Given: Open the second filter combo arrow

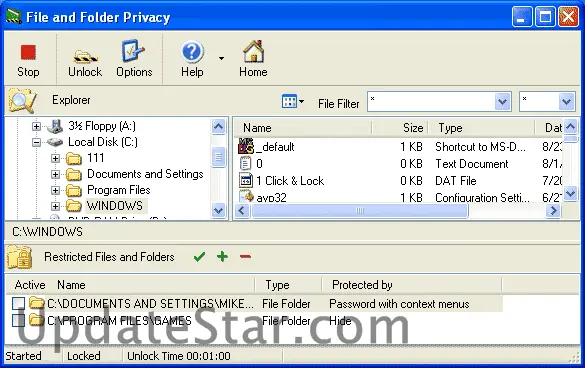Looking at the screenshot, I should (566, 102).
